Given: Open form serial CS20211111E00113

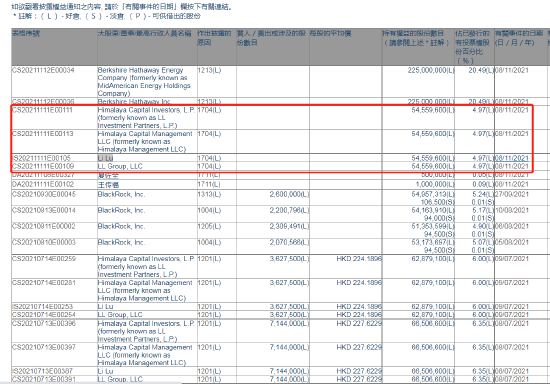Looking at the screenshot, I should [x=43, y=134].
